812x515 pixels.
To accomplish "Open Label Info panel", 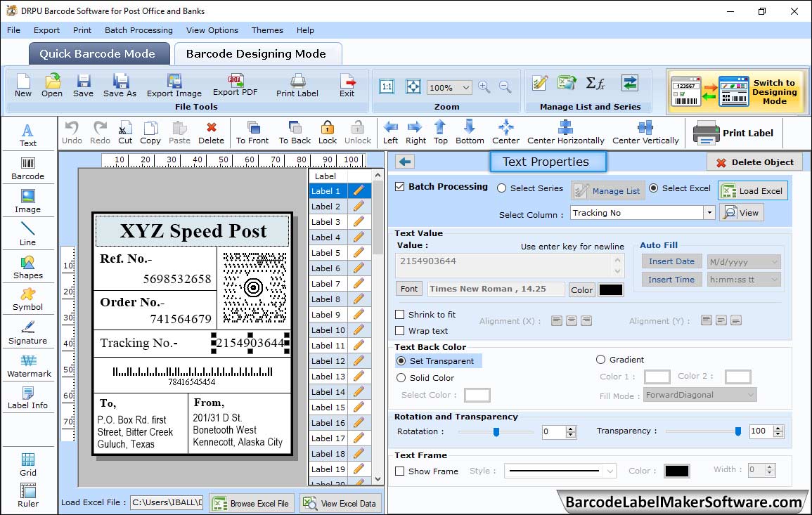I will tap(28, 398).
